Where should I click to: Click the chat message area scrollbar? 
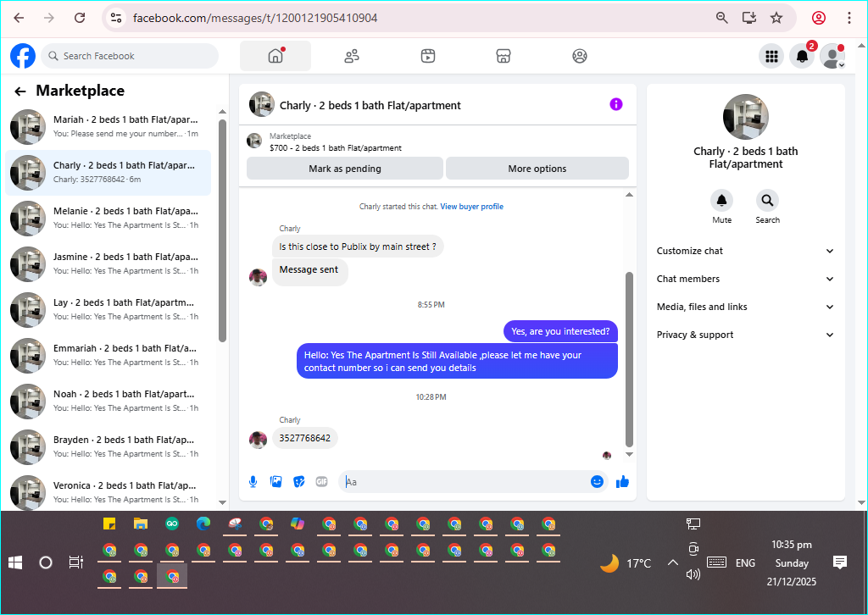(x=629, y=359)
